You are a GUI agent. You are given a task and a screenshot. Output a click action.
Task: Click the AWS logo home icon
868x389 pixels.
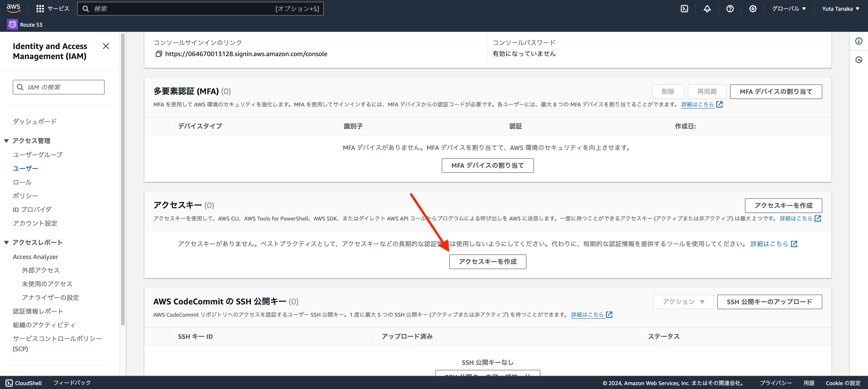[13, 8]
